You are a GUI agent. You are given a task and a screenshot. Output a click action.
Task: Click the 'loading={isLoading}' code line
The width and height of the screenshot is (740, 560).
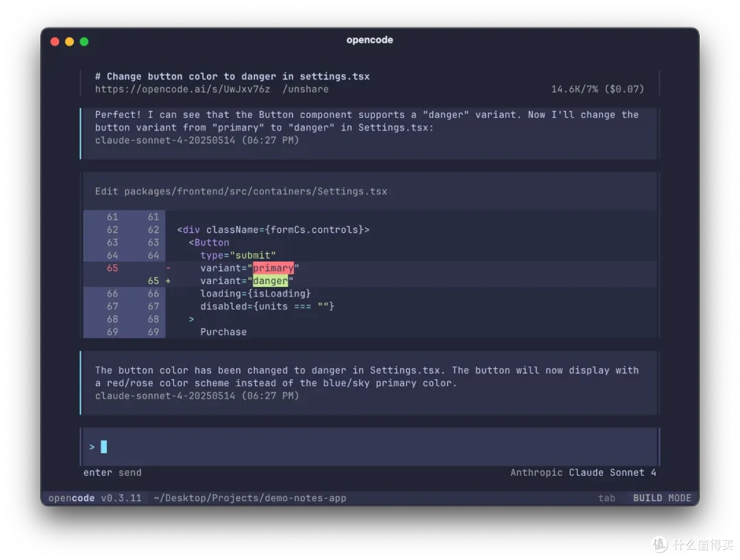(256, 293)
